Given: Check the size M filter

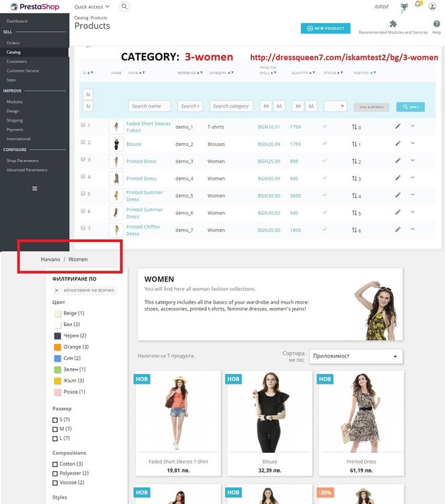Looking at the screenshot, I should [x=55, y=429].
